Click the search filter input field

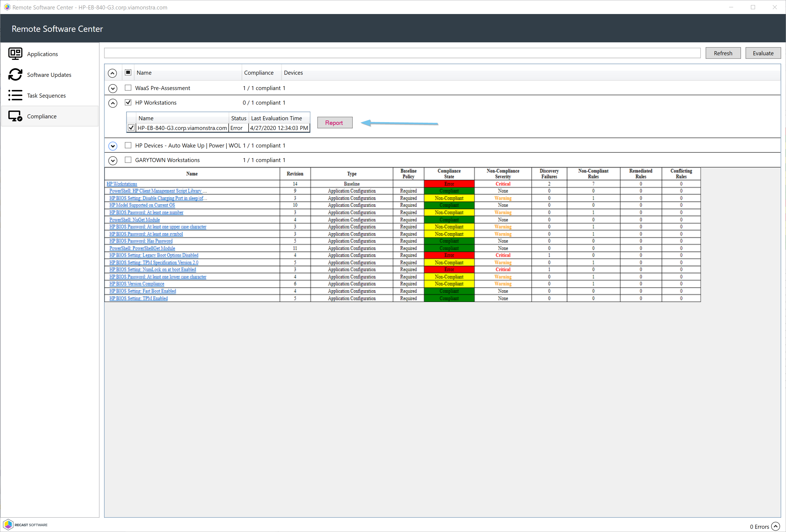pos(402,53)
